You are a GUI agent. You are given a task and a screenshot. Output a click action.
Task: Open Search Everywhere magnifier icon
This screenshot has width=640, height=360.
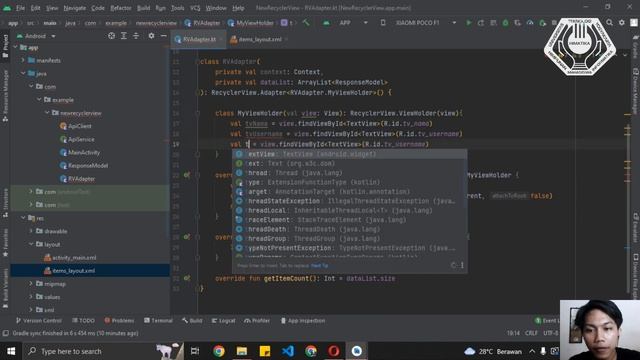pos(609,23)
